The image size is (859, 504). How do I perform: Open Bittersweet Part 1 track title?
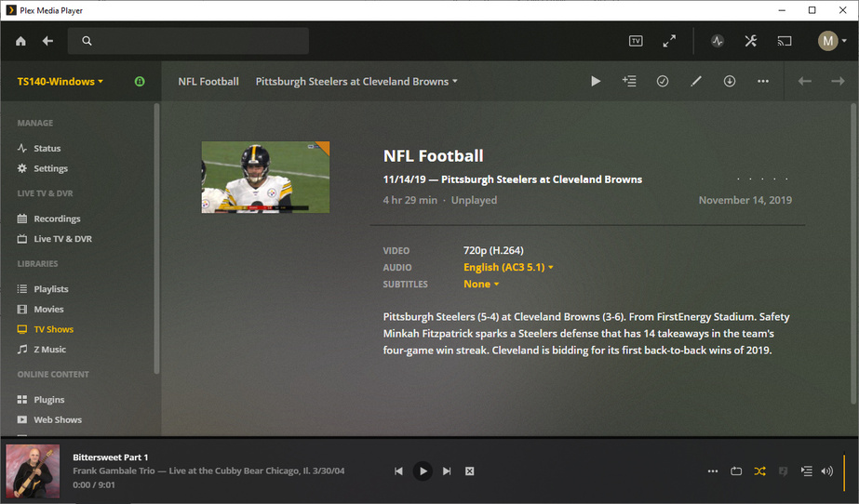coord(110,458)
